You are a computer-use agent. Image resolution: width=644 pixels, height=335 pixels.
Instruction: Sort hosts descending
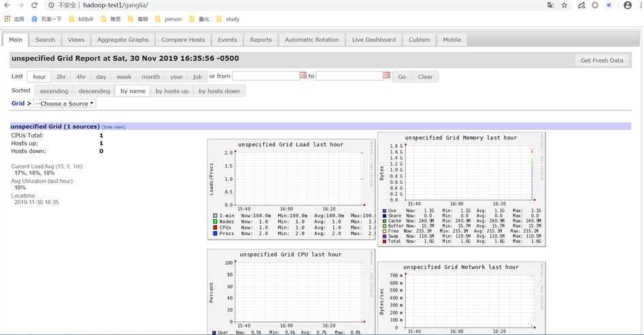[x=95, y=91]
